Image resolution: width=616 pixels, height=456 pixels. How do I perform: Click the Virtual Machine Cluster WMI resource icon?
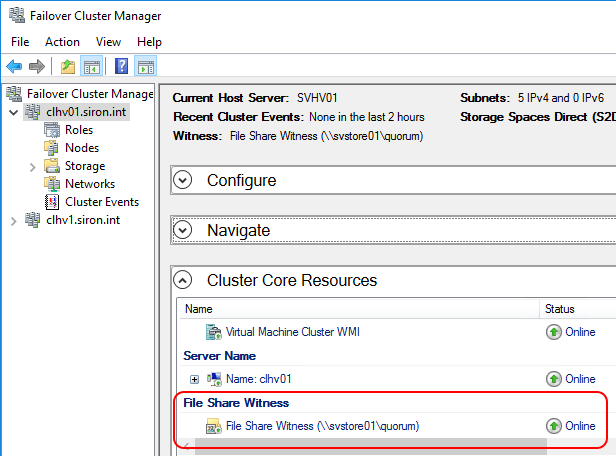pos(214,332)
